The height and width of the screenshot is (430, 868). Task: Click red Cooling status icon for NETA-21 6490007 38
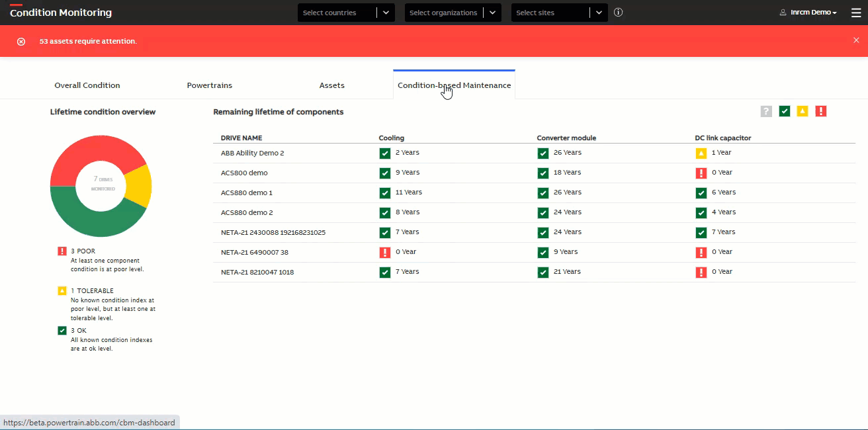[x=385, y=252]
